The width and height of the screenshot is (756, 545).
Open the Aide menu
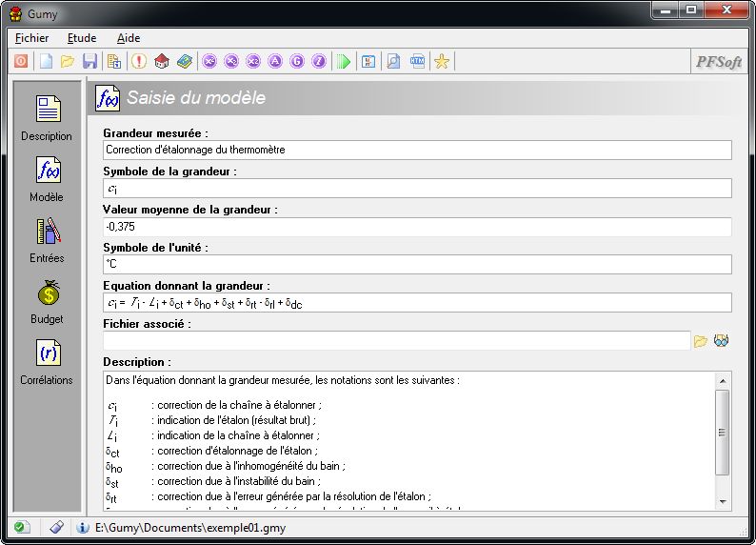tap(129, 38)
